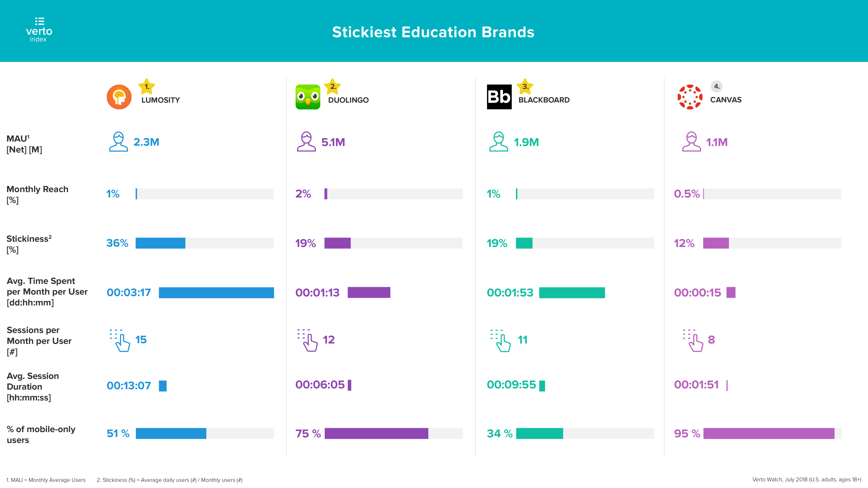Click Duolingo's 5.1M MAU value
The width and height of the screenshot is (868, 488).
[x=333, y=142]
